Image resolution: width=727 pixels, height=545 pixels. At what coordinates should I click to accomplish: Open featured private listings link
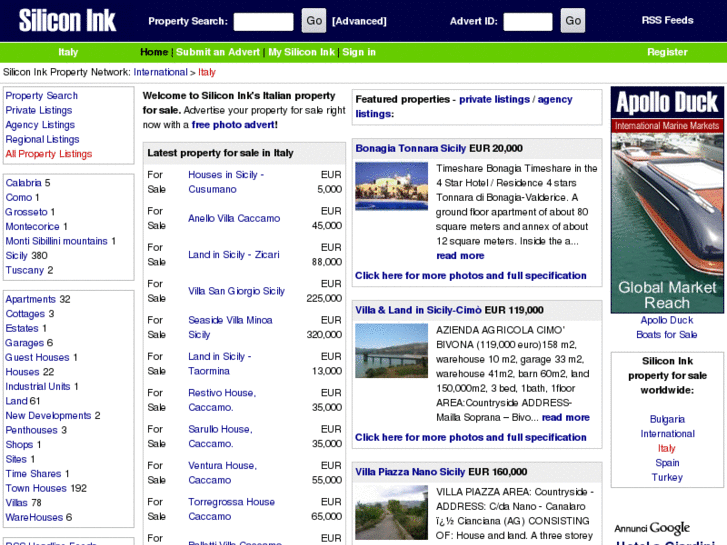tap(494, 99)
